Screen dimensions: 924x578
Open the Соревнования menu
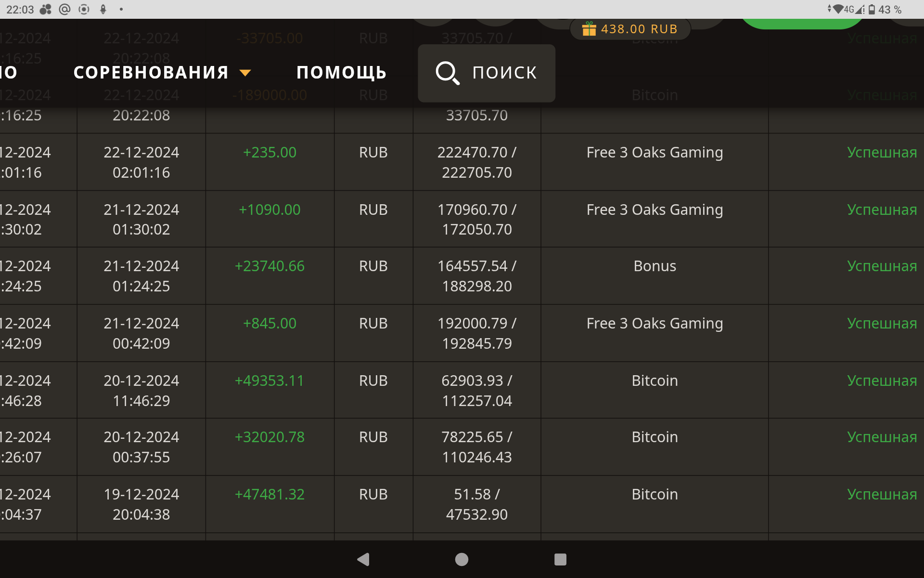[151, 73]
